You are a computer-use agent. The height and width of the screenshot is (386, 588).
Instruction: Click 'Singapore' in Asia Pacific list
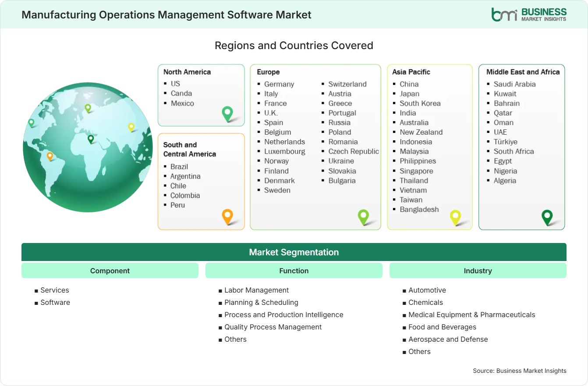[416, 171]
